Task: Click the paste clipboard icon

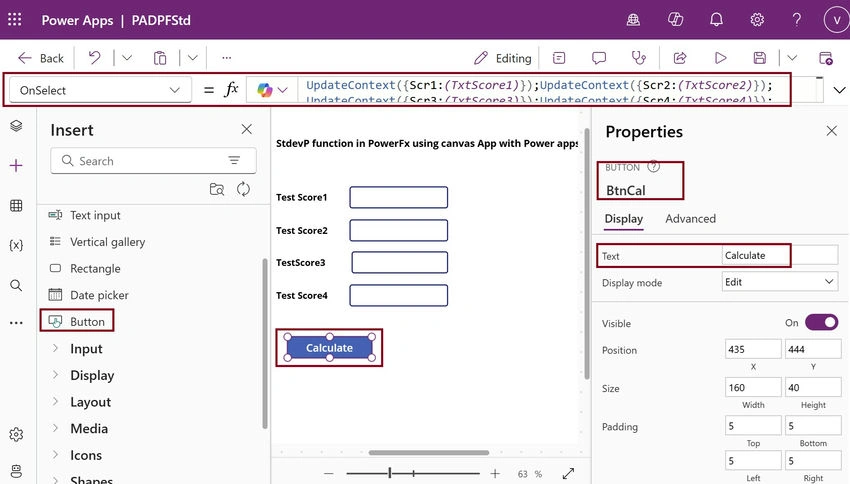Action: 159,57
